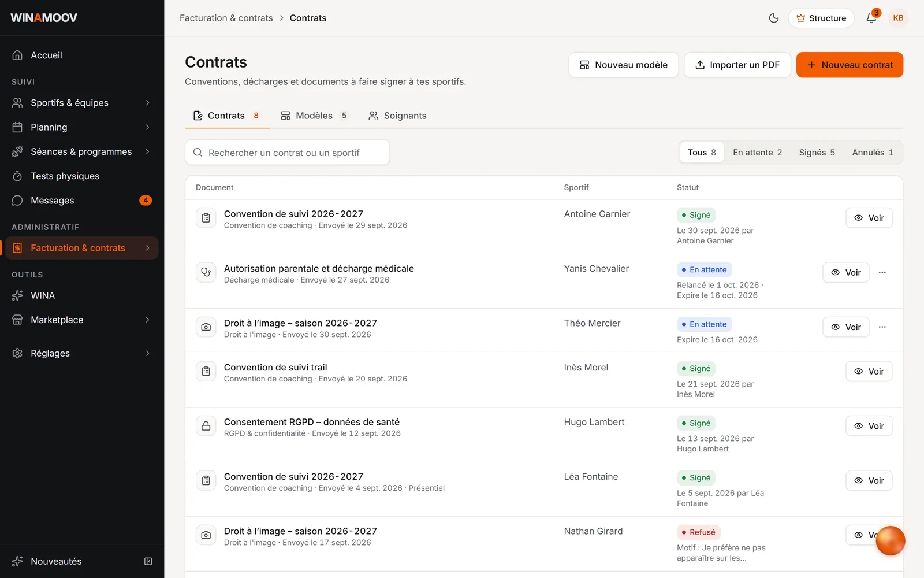Screen dimensions: 924x578
Task: Show all contracts with Tous filter
Action: click(702, 153)
